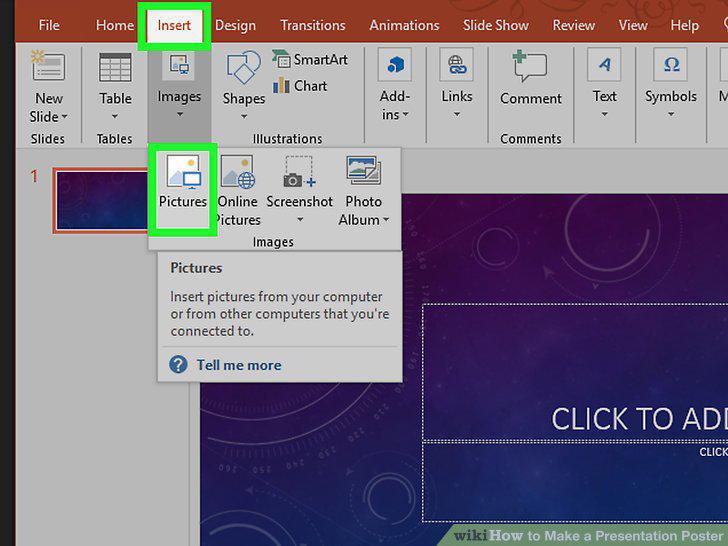This screenshot has width=728, height=546.
Task: Click the Images group icon
Action: (x=179, y=65)
